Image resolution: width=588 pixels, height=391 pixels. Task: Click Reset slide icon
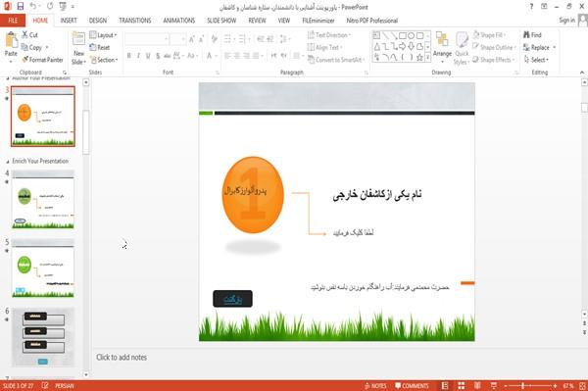click(100, 47)
